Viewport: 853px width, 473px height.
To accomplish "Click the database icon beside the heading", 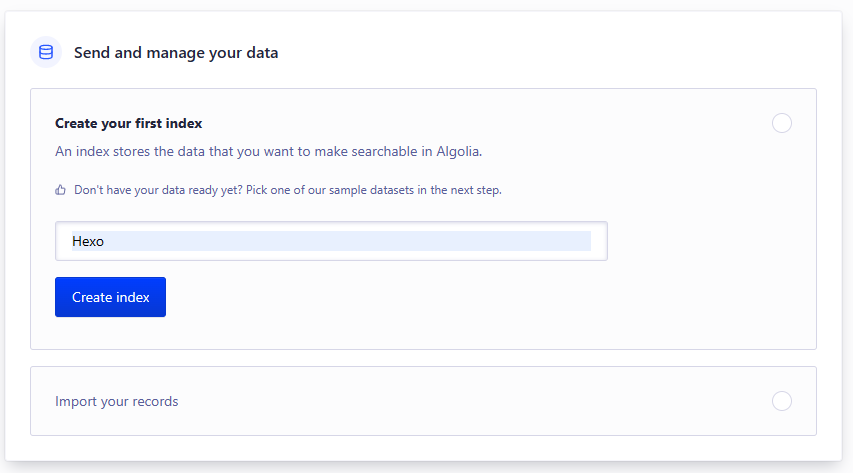I will [x=46, y=52].
